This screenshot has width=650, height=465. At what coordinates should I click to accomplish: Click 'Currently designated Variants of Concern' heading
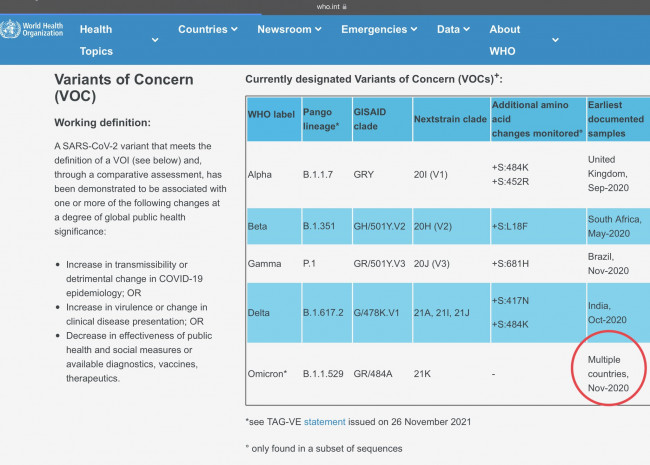point(374,79)
